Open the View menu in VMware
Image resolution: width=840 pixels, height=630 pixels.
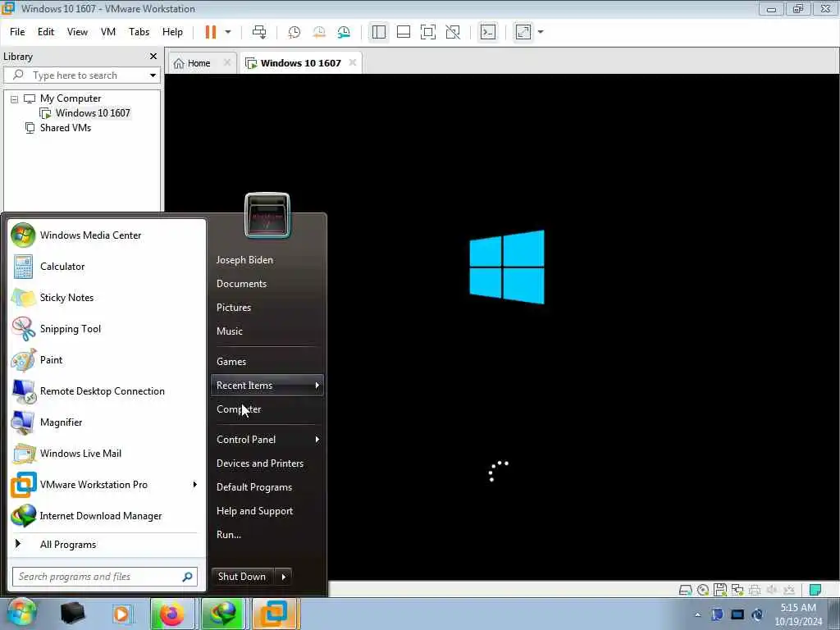coord(77,32)
